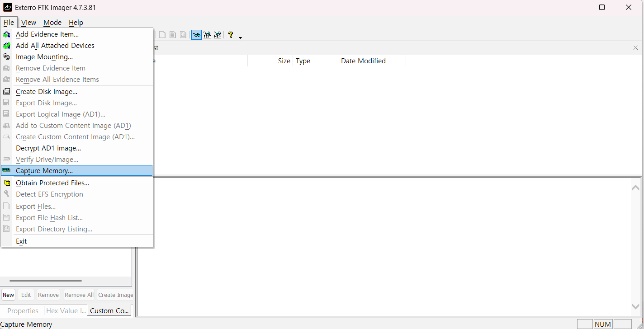Select Remove All Evidence Items entry
Viewport: 644px width, 329px height.
pos(76,80)
